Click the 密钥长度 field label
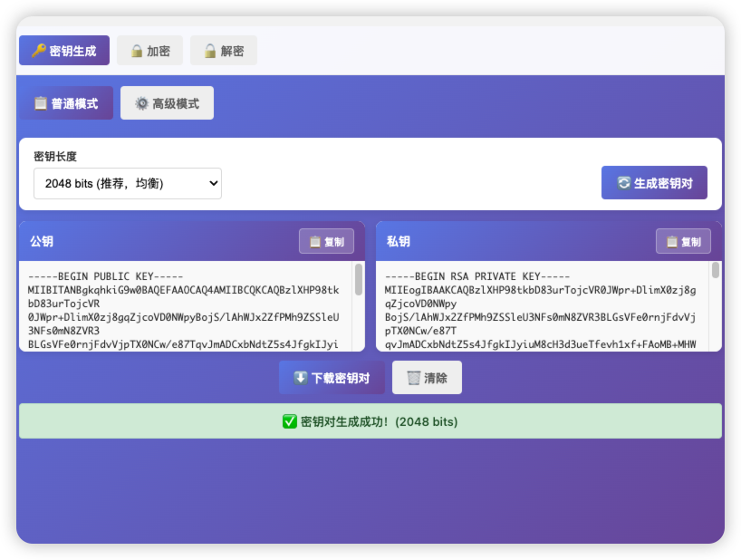741x560 pixels. [55, 156]
